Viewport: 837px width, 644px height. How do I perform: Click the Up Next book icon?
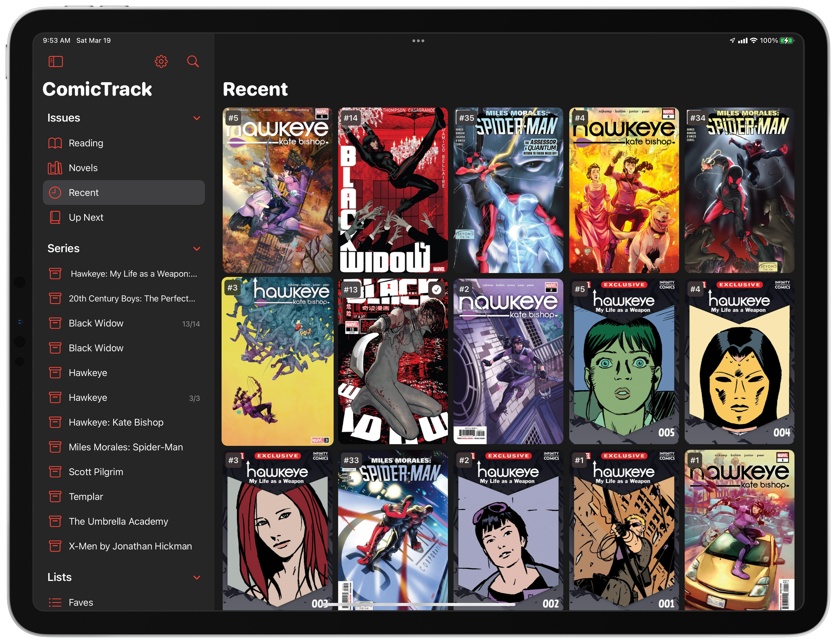tap(55, 217)
